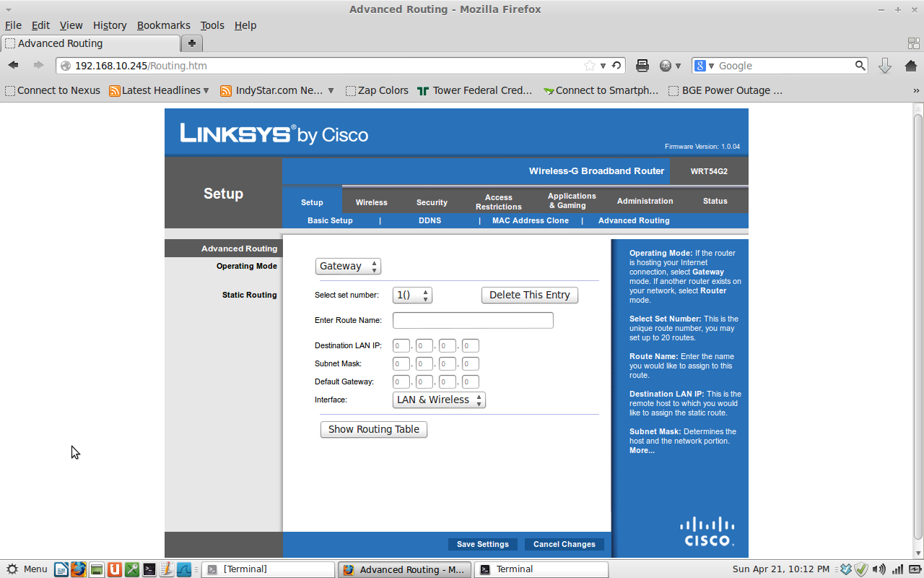The image size is (924, 578).
Task: Go to the MAC Address Clone subtab
Action: coord(531,220)
